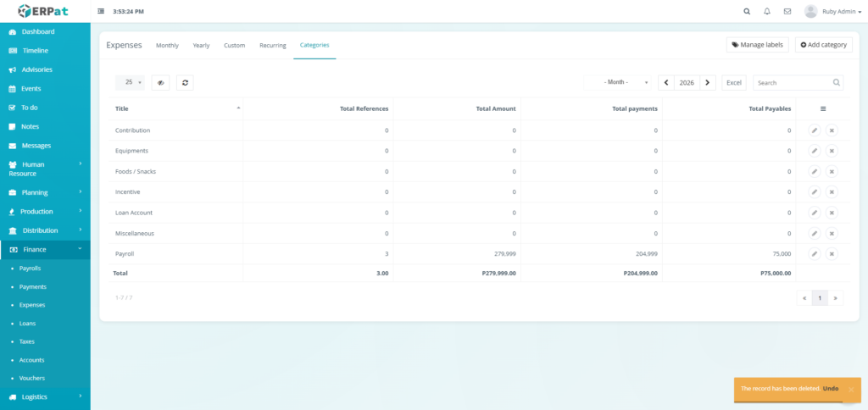Switch to the Recurring expenses tab

(x=273, y=45)
